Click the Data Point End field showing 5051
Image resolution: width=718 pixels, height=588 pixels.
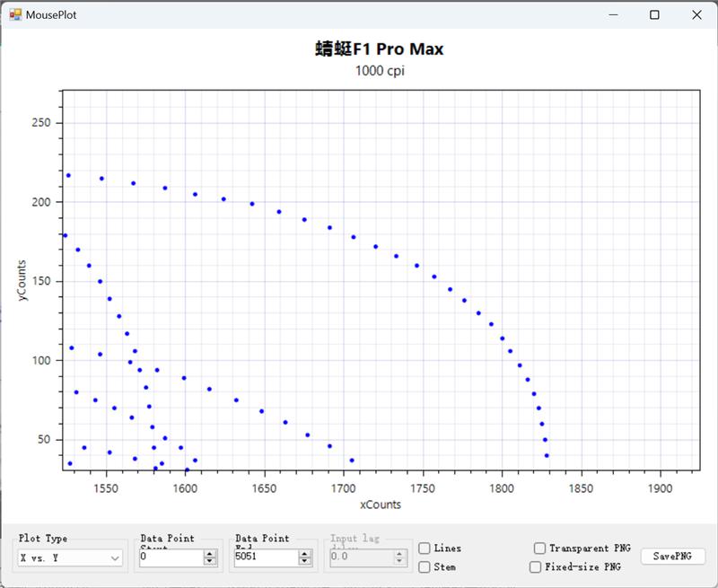coord(265,557)
